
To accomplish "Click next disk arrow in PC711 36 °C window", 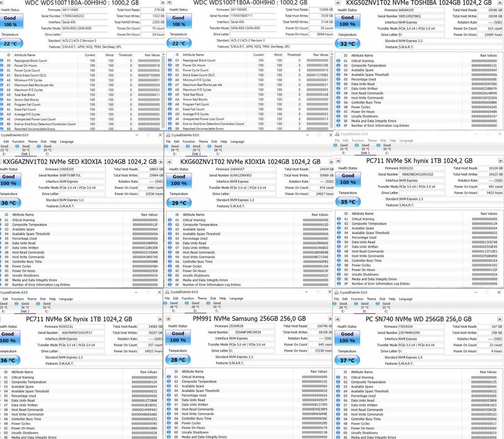I will 160,319.
